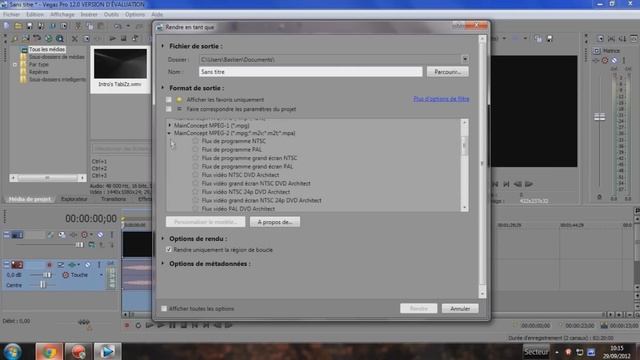
Task: Click the stop icon in media toolbar
Action: (123, 38)
